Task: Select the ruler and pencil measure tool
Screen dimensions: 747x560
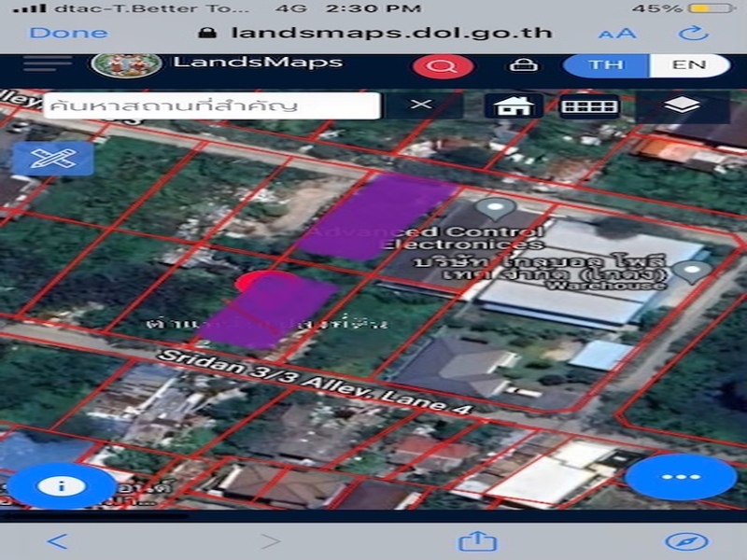Action: point(53,159)
